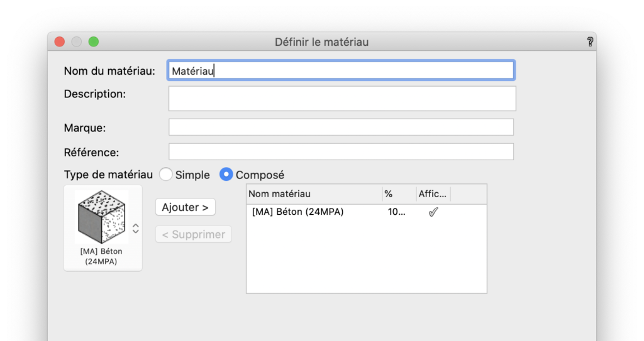The height and width of the screenshot is (341, 644).
Task: Click the green zoom window button
Action: click(94, 42)
